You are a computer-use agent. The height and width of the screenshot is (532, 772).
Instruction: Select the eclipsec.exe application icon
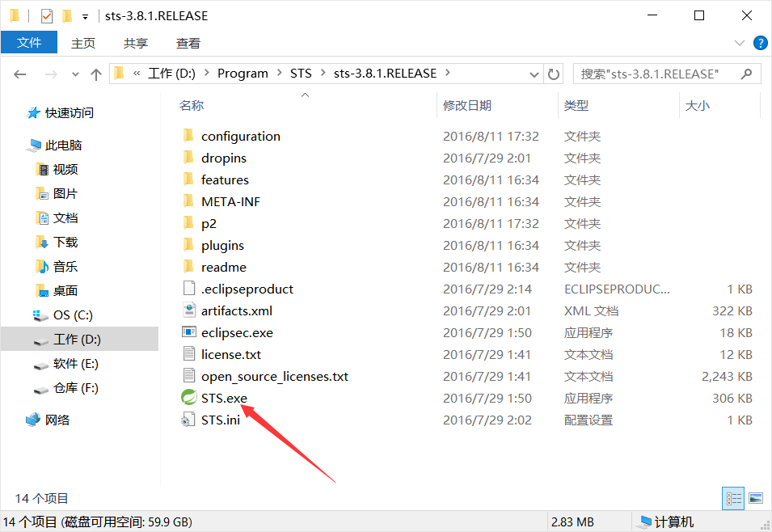(x=189, y=332)
